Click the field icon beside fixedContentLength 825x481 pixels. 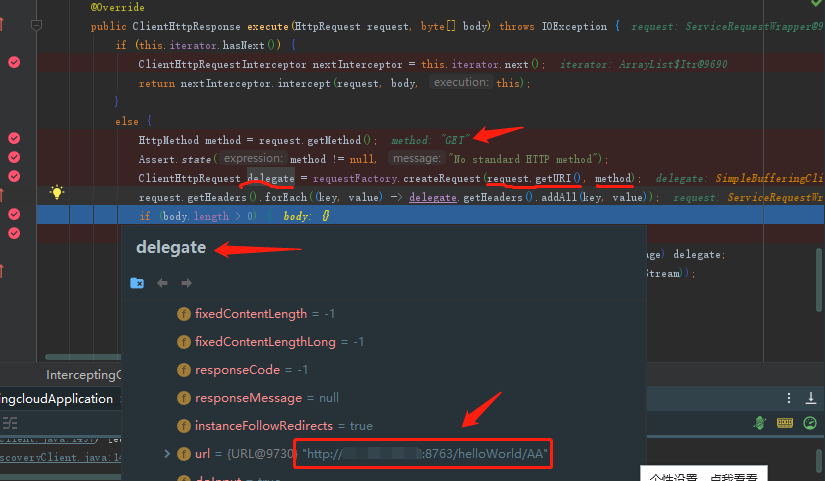coord(184,314)
